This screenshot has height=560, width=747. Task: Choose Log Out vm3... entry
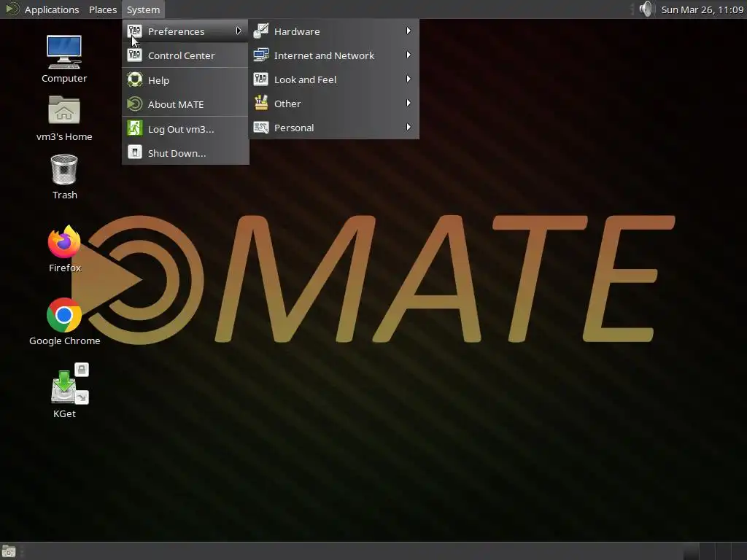[x=185, y=129]
